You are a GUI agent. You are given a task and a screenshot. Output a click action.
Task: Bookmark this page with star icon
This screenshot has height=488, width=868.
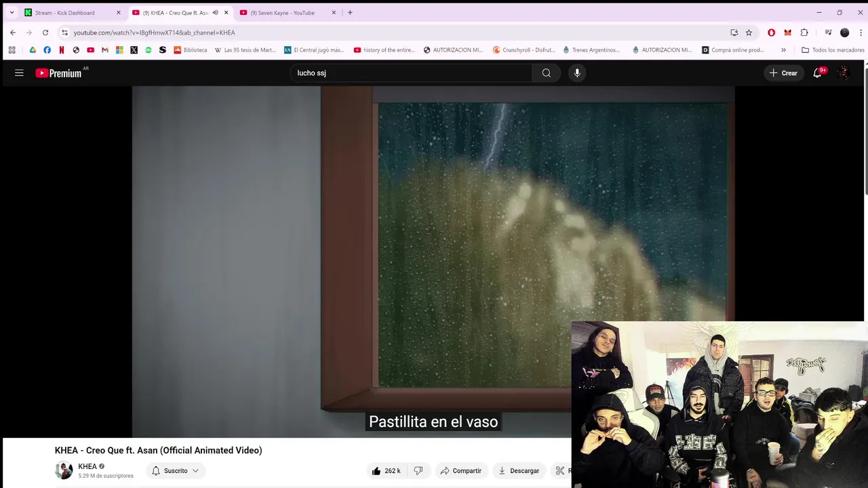749,33
